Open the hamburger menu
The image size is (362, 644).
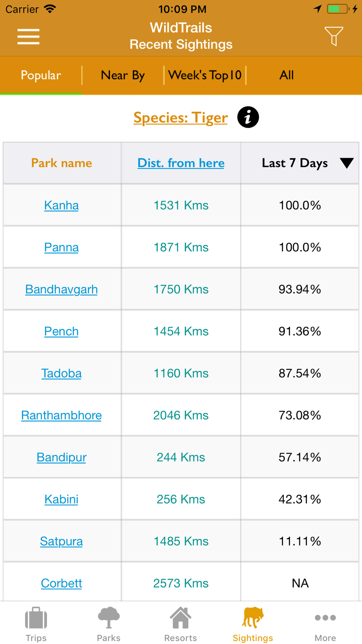pyautogui.click(x=28, y=37)
